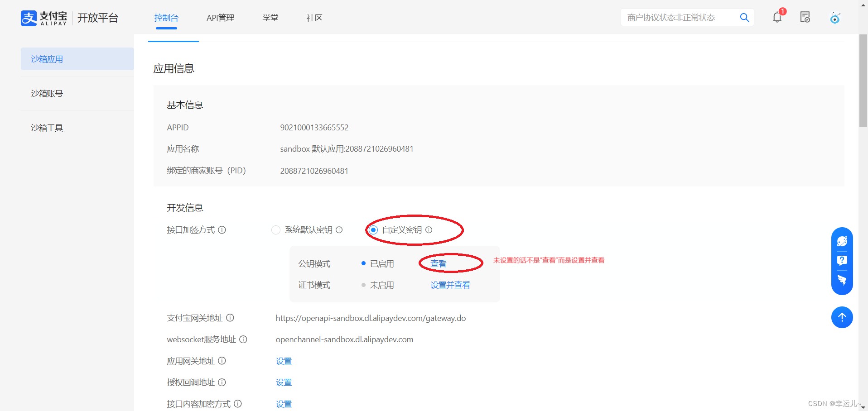Click info icon next to 应用网关地址
Image resolution: width=868 pixels, height=411 pixels.
pos(222,361)
